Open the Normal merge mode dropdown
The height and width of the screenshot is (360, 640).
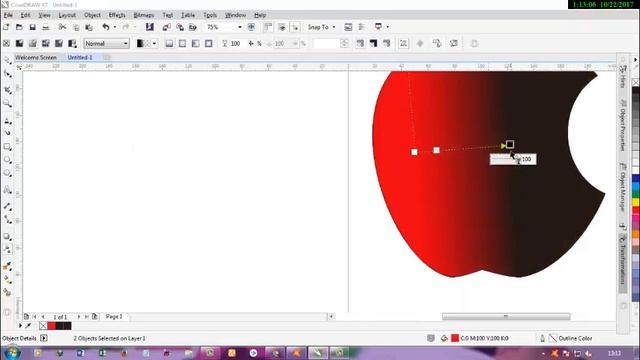point(126,43)
